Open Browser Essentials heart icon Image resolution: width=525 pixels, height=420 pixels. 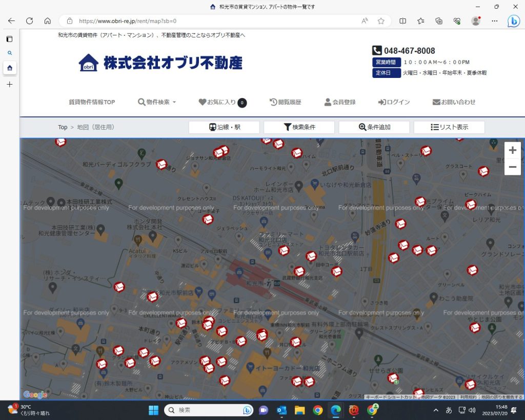(457, 21)
